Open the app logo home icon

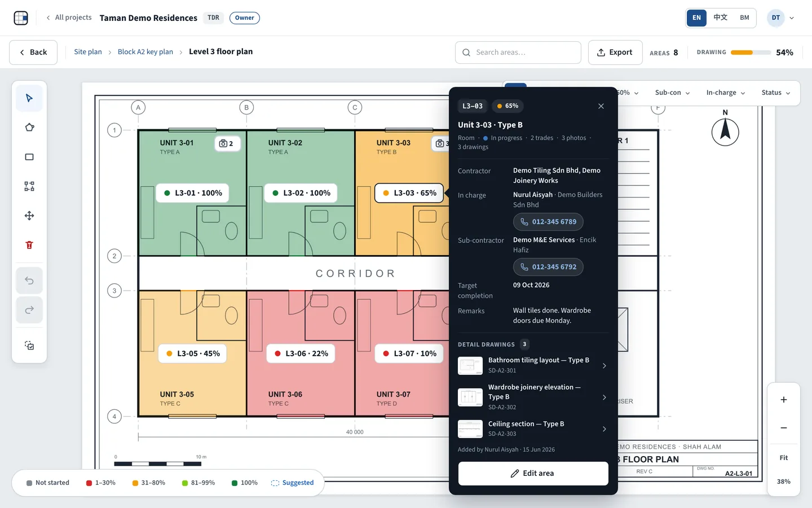point(21,18)
